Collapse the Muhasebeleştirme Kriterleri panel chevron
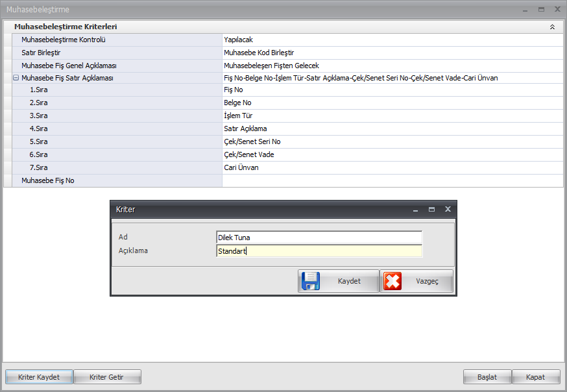Viewport: 567px width, 392px height. pos(552,27)
